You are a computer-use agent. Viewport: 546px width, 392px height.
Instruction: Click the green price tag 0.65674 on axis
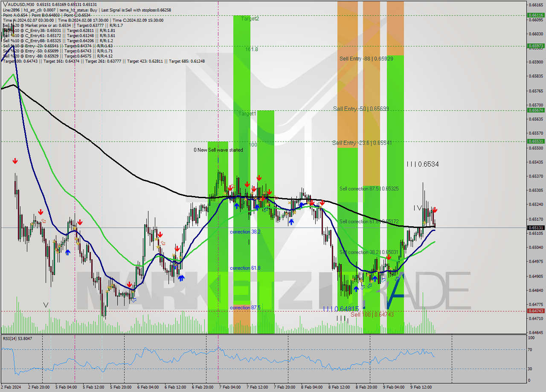pos(536,110)
